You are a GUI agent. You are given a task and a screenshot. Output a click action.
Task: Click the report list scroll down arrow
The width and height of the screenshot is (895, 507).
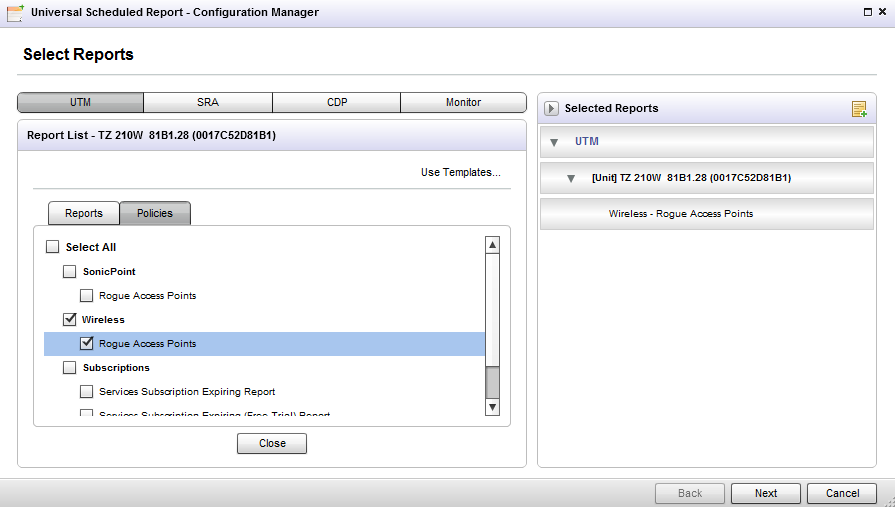tap(492, 407)
